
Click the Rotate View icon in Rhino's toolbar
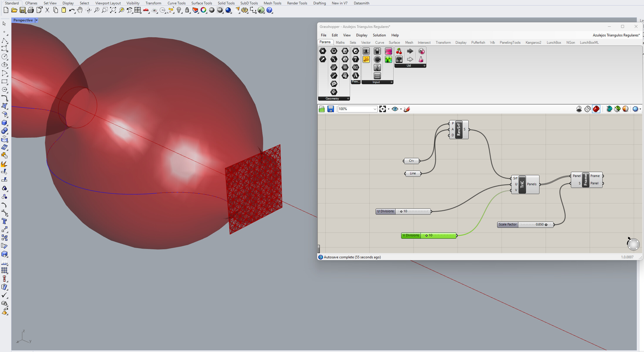(x=88, y=10)
